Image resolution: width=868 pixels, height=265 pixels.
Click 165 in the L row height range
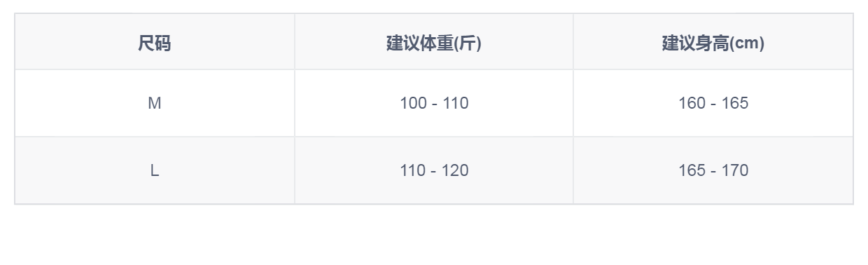(692, 170)
